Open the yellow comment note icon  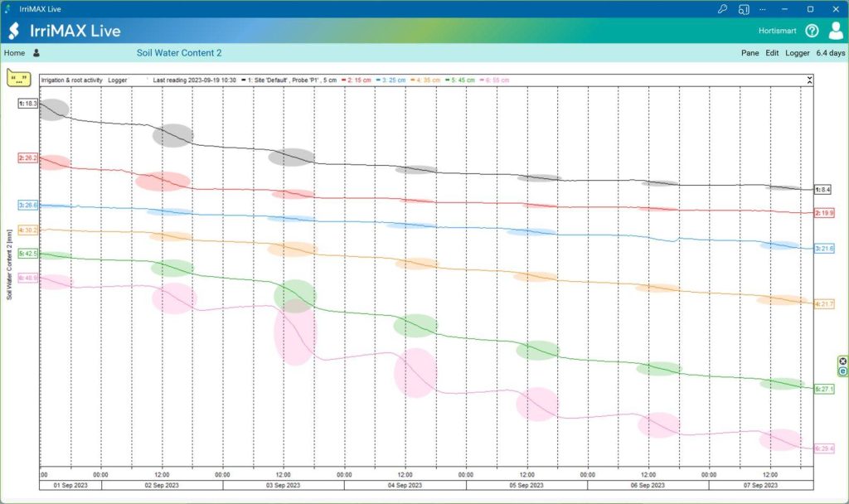pyautogui.click(x=18, y=78)
